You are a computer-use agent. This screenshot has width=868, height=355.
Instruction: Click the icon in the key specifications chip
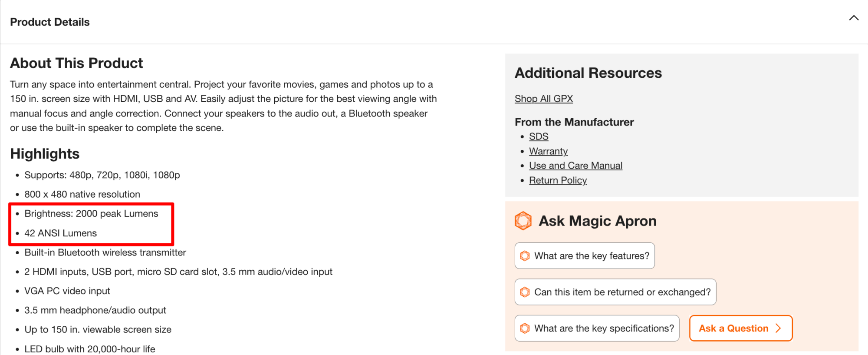pos(525,328)
